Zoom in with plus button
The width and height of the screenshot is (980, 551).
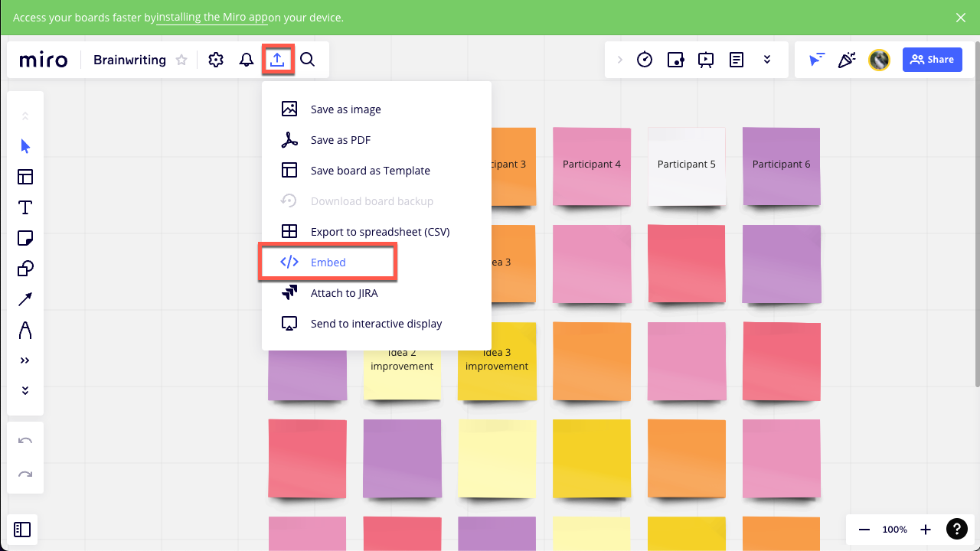pos(926,530)
